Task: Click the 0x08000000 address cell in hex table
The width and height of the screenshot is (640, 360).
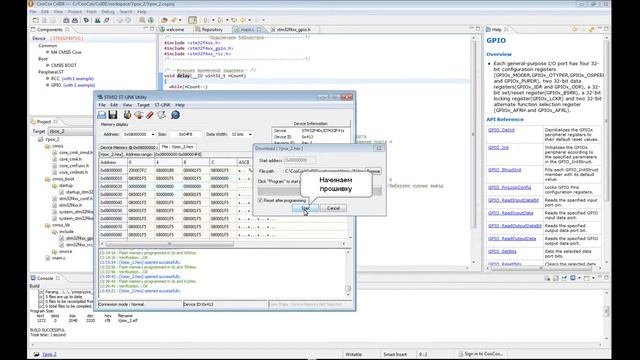Action: coord(112,170)
